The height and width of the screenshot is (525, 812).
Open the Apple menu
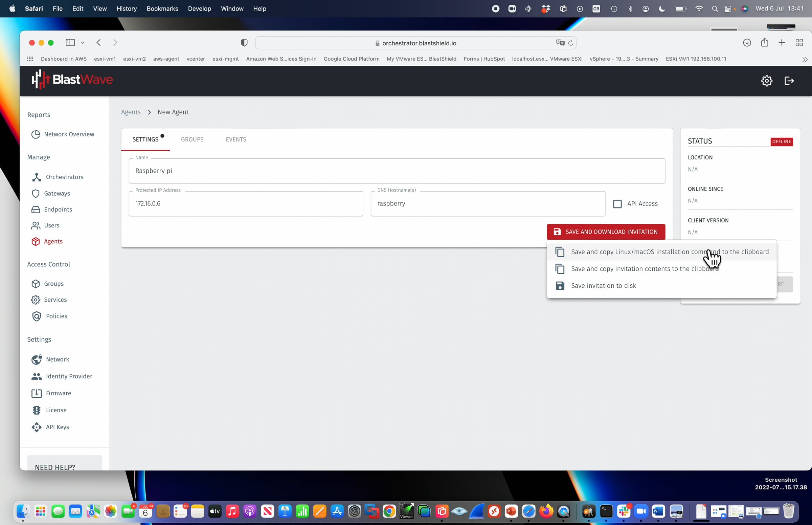[x=12, y=8]
